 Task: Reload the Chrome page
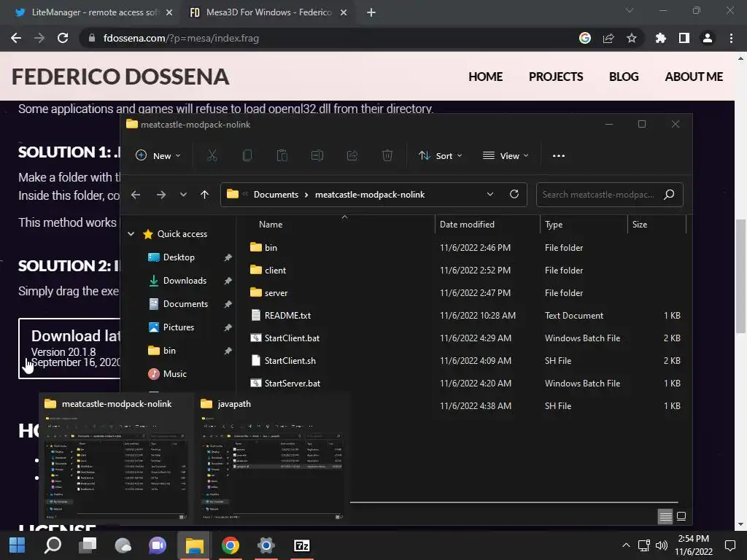[63, 38]
